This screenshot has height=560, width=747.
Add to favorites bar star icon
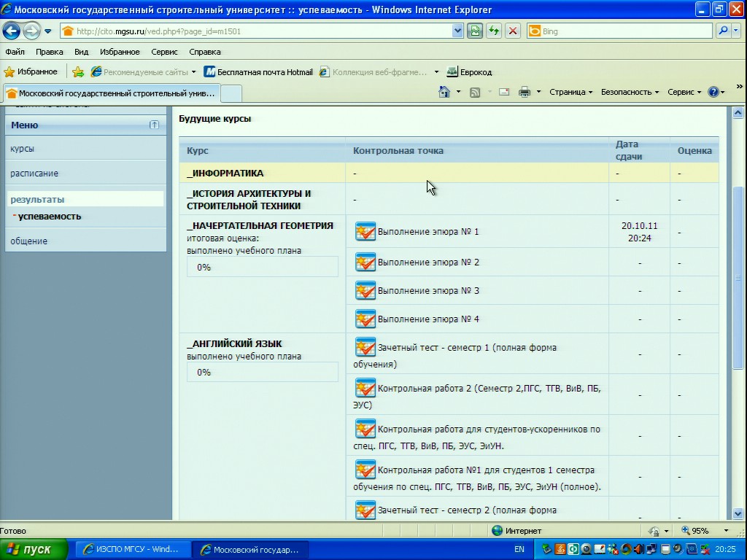point(78,72)
